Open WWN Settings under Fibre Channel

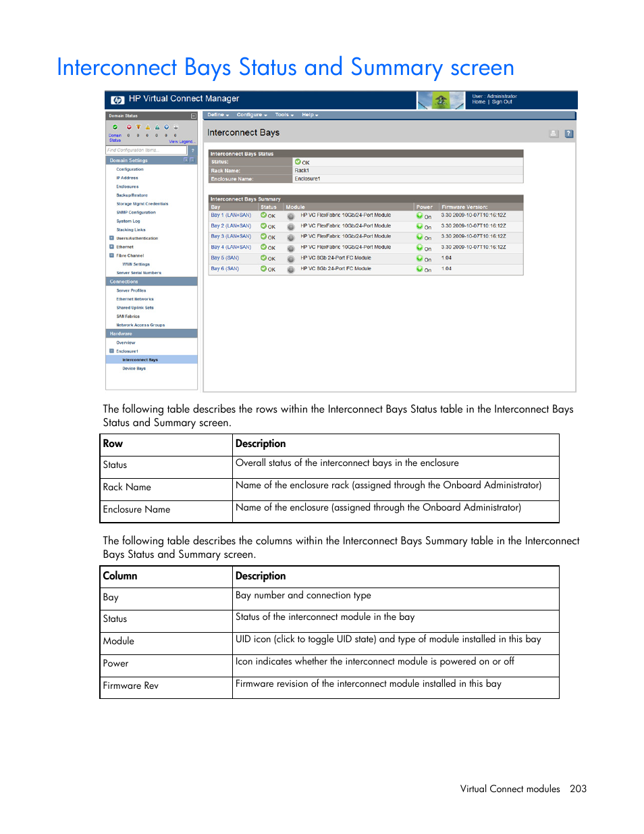click(x=136, y=265)
